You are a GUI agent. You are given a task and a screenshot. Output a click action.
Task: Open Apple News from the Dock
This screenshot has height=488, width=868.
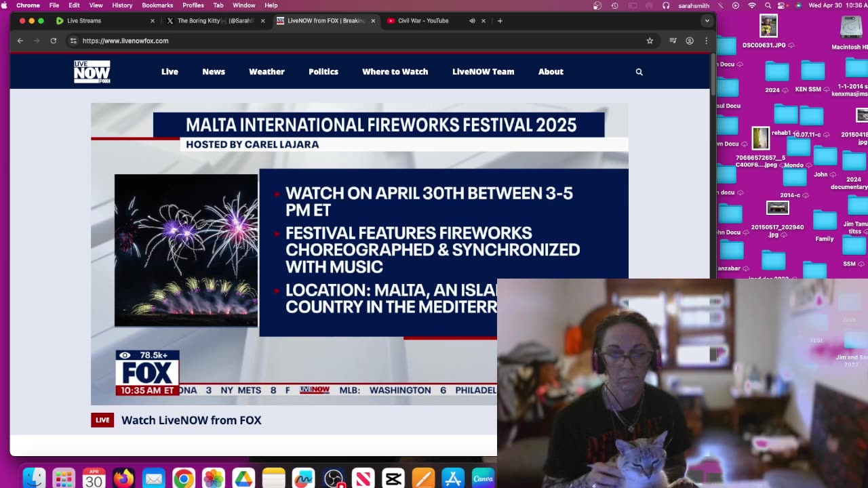tap(363, 479)
